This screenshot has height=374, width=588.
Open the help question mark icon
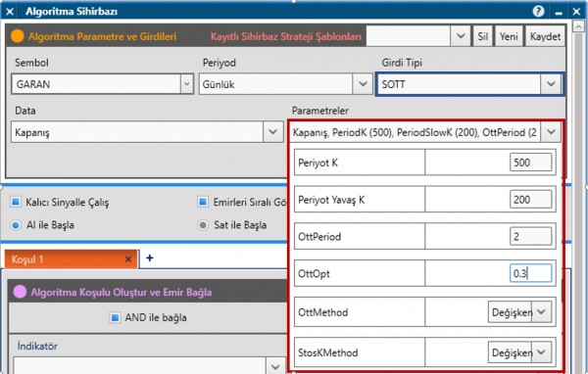538,11
